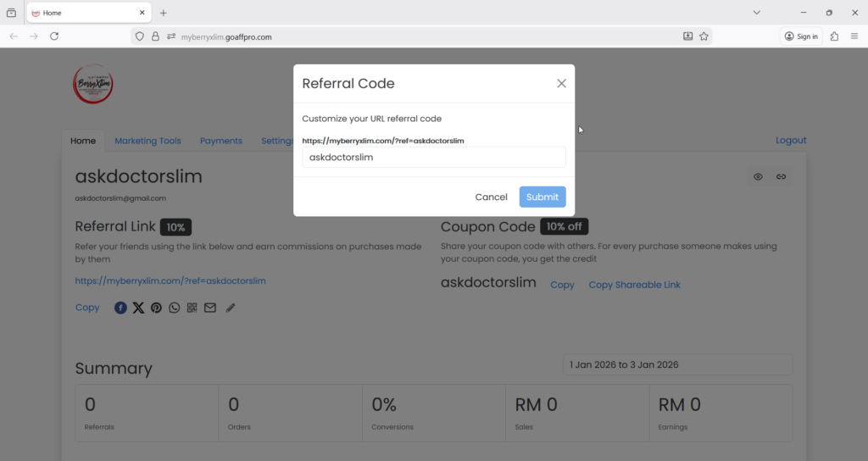Open the date range picker
The image size is (868, 461).
pos(677,364)
